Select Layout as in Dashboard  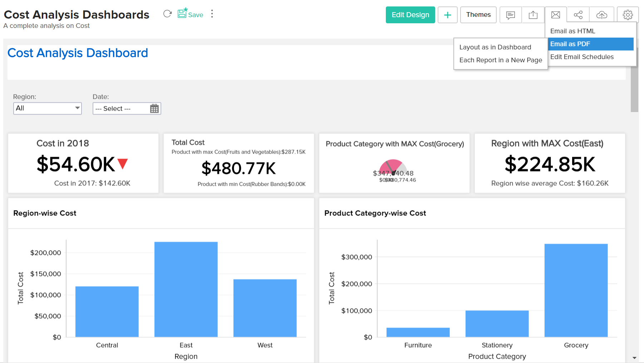click(495, 47)
